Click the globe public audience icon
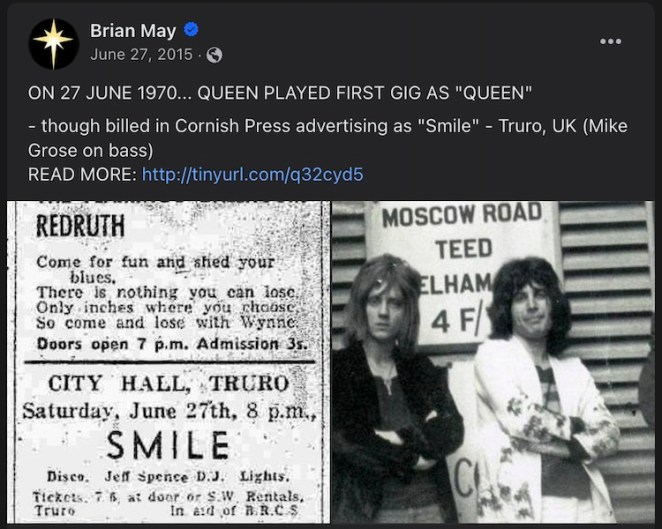The height and width of the screenshot is (529, 662). [214, 55]
